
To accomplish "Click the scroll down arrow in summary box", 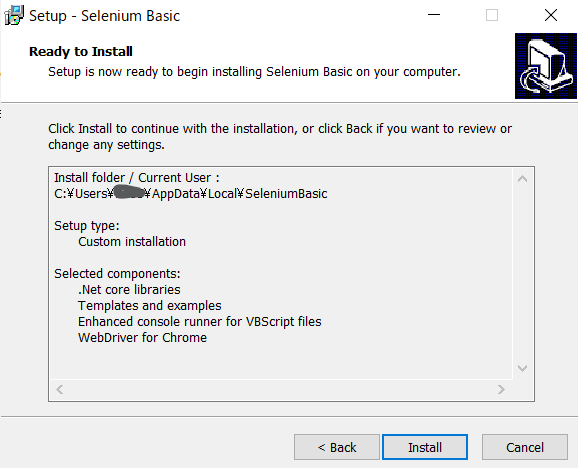I will [x=522, y=368].
